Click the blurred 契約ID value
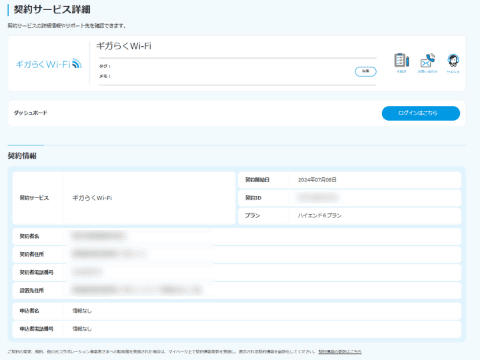 (x=318, y=198)
